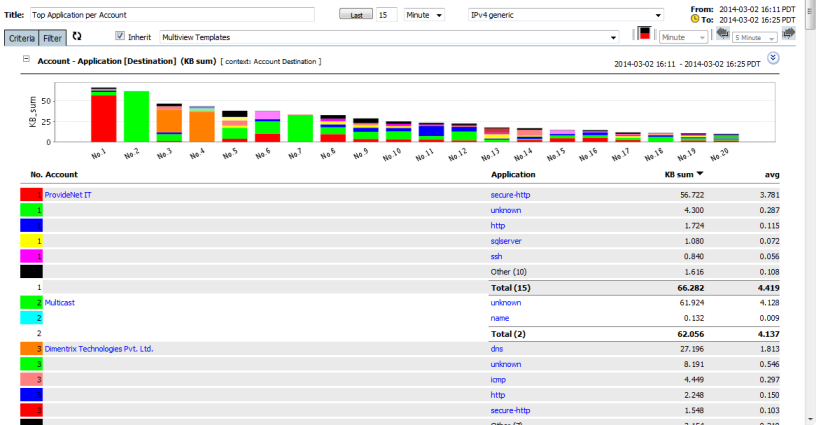Click the No.1 bar in chart
The image size is (816, 425).
pos(104,114)
